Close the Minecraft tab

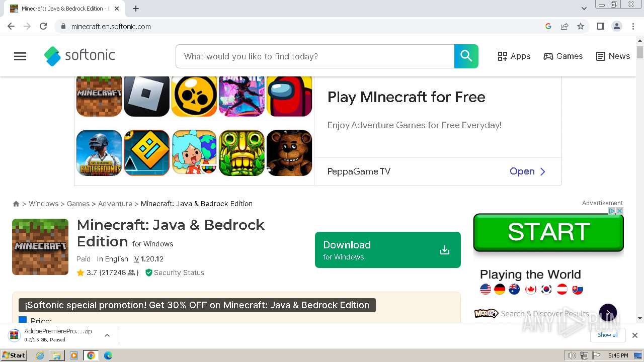(117, 9)
